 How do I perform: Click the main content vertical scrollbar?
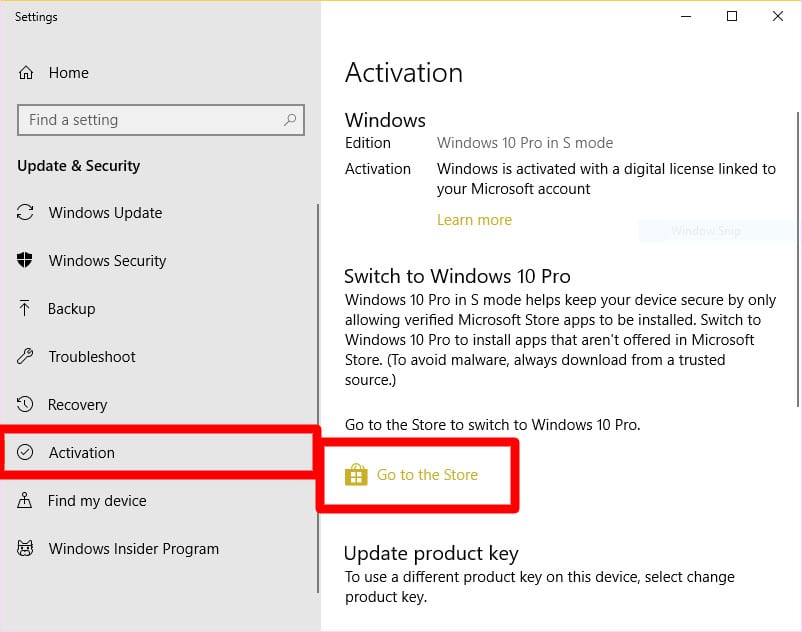pos(797,258)
